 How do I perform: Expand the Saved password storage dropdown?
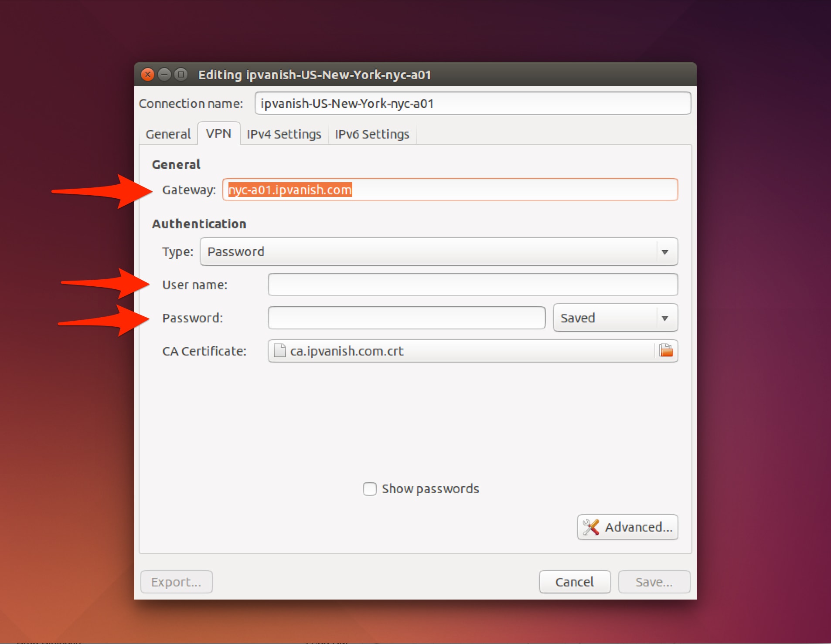615,318
